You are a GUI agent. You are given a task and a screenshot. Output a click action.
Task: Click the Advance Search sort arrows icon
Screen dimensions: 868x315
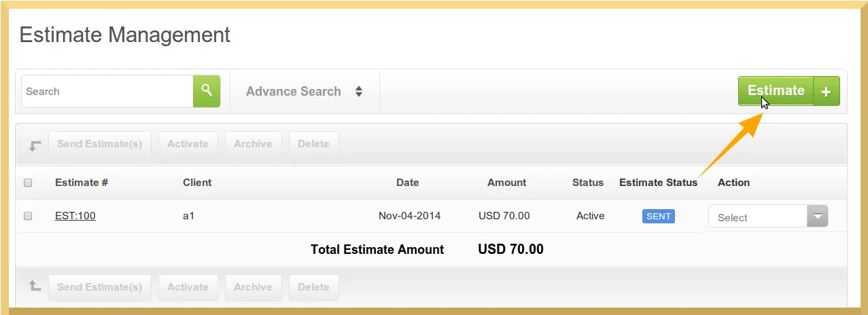tap(359, 91)
